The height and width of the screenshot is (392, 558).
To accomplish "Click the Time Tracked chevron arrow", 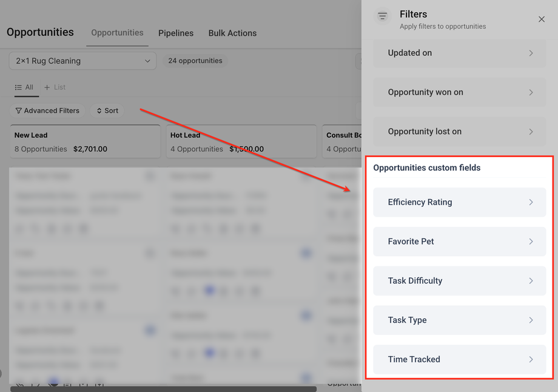I will 531,359.
